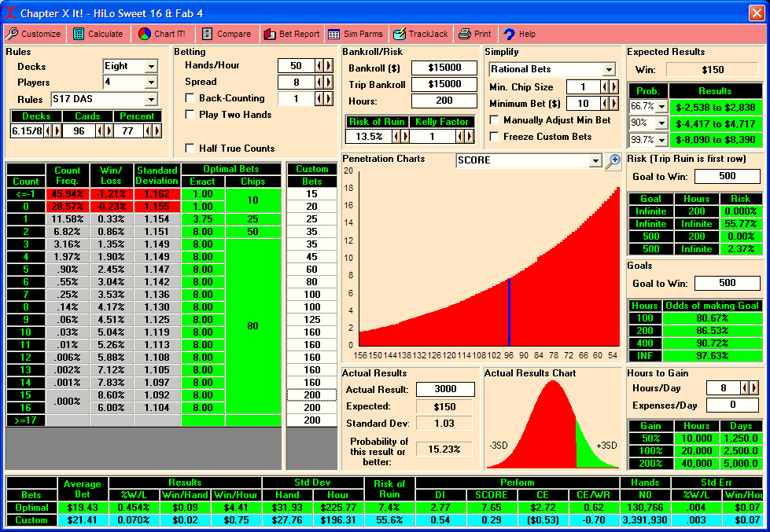770x532 pixels.
Task: Click the Customize toolbar icon
Action: pos(13,34)
